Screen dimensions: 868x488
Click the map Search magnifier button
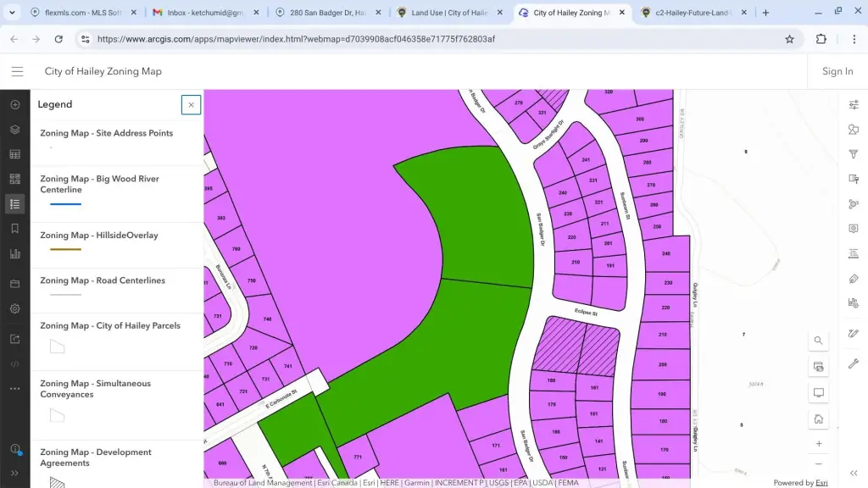(x=818, y=341)
